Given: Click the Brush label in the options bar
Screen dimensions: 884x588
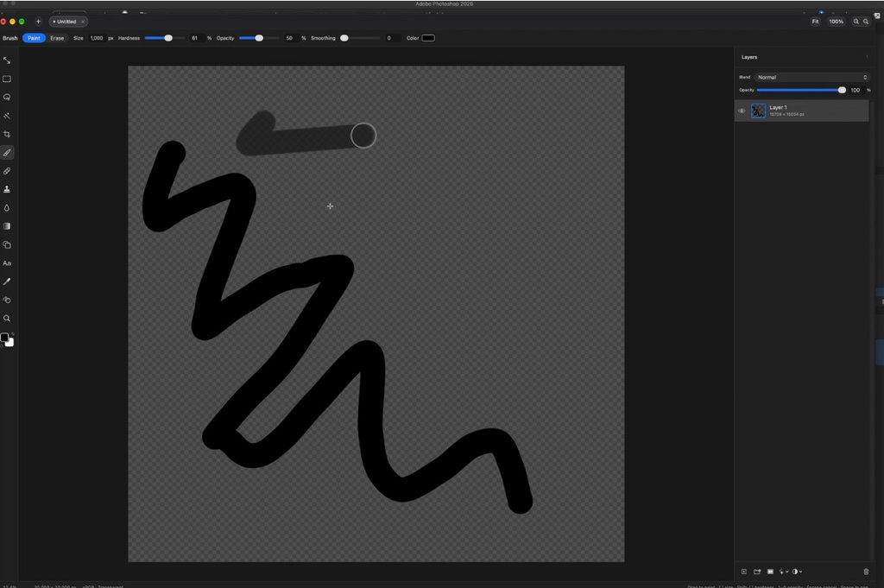Looking at the screenshot, I should coord(10,38).
